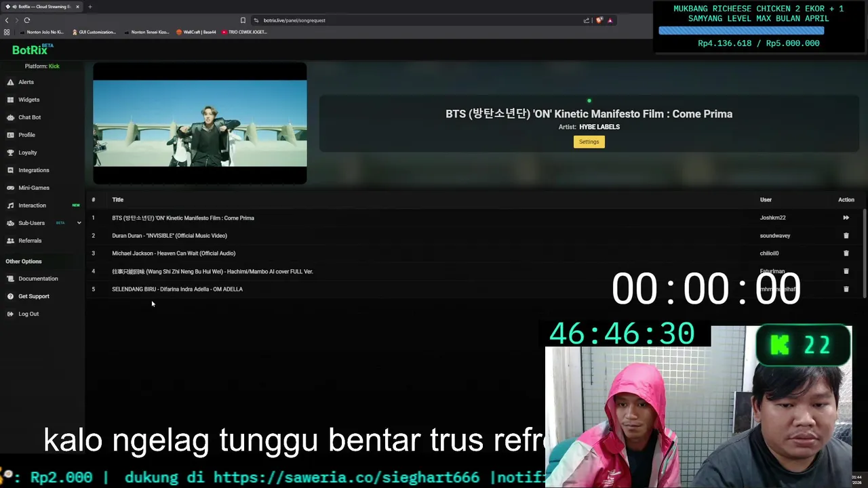Open the Documentation menu item
This screenshot has width=868, height=488.
[x=38, y=279]
